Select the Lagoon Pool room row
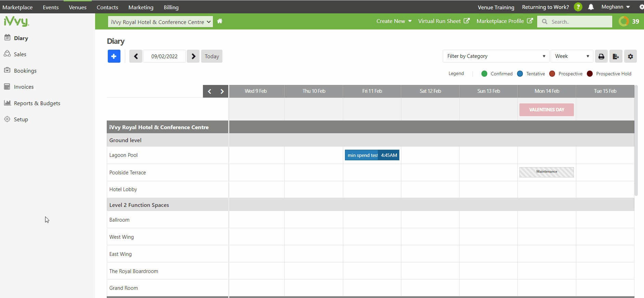Viewport: 644px width, 298px height. pyautogui.click(x=167, y=155)
